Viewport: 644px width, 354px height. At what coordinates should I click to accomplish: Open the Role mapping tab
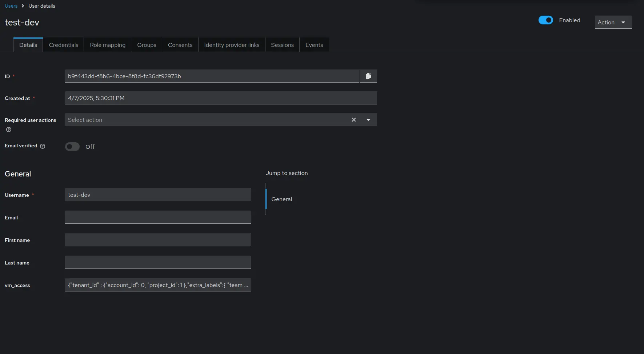point(108,45)
